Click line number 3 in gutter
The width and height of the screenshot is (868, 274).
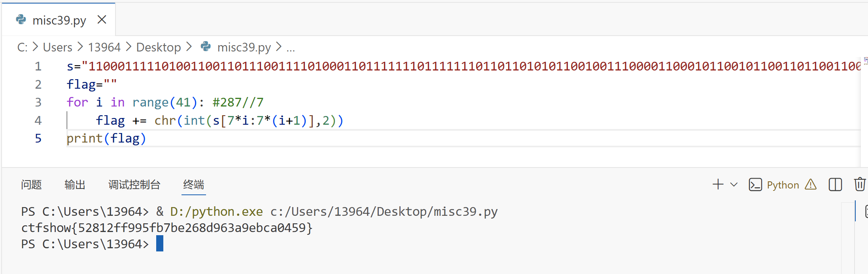coord(38,102)
